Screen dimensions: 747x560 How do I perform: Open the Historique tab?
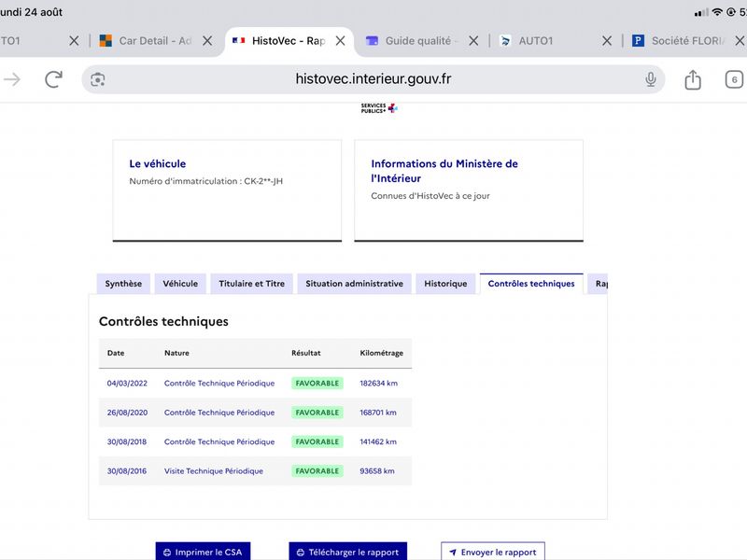445,284
